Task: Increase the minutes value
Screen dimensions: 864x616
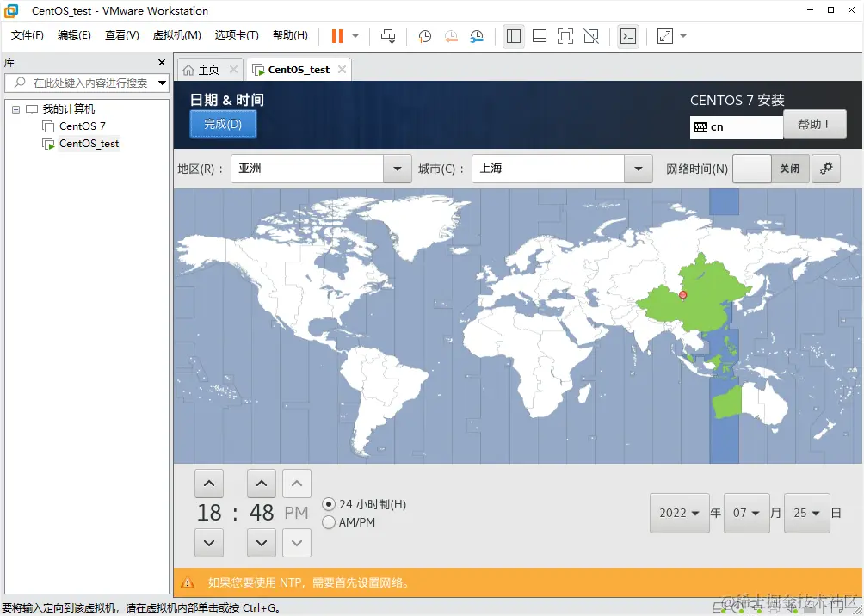Action: coord(262,484)
